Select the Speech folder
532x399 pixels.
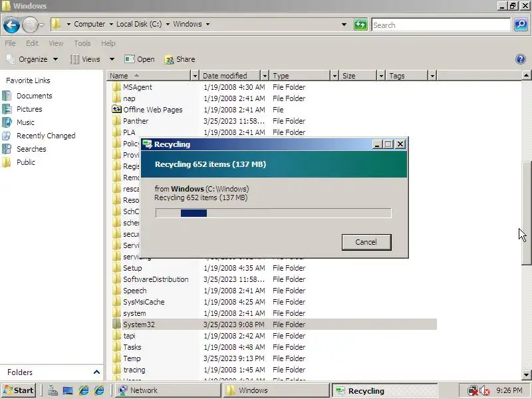[x=135, y=291]
